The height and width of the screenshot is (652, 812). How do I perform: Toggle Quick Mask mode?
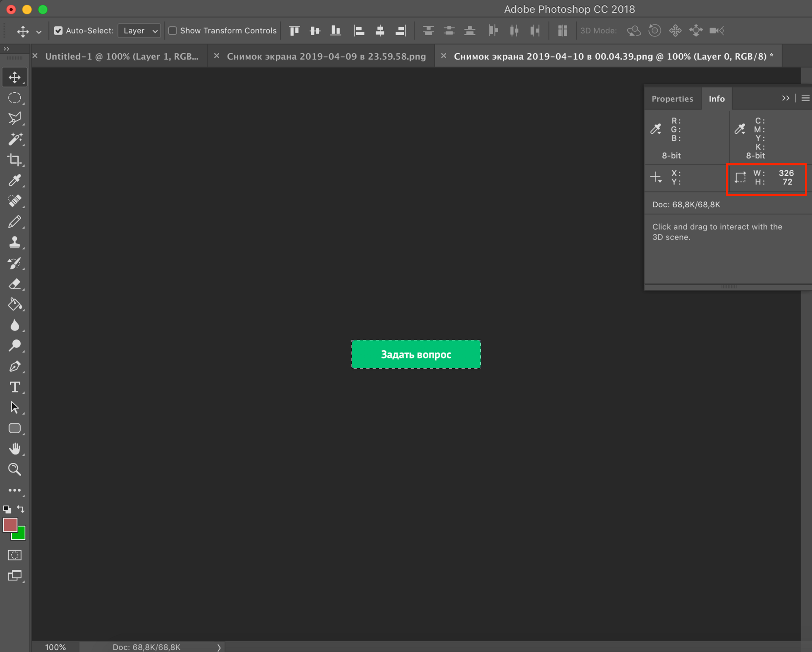pos(15,555)
